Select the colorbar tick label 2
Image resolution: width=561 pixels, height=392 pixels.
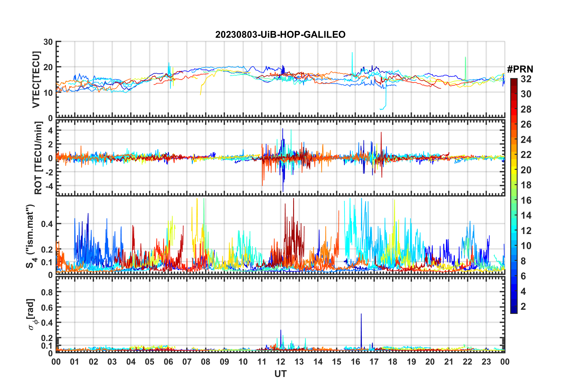(x=523, y=307)
